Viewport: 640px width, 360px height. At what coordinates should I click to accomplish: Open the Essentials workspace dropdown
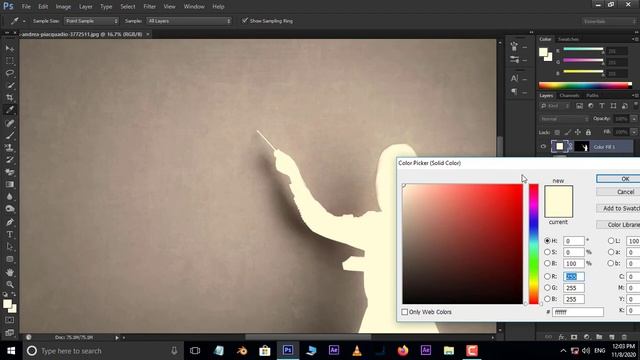(610, 21)
